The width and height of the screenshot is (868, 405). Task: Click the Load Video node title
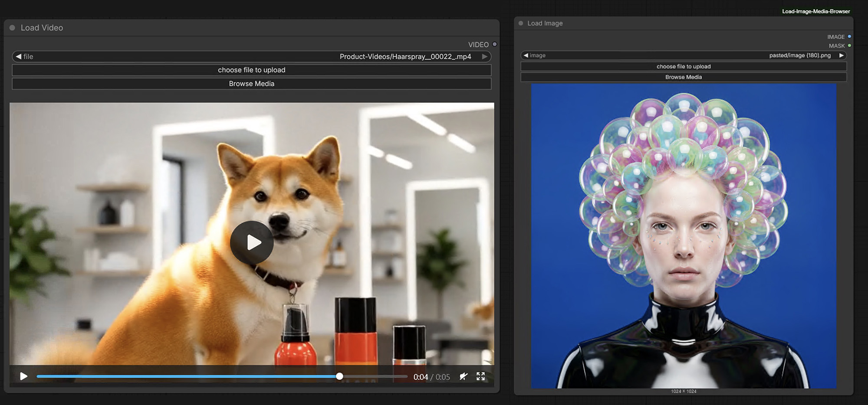[42, 28]
